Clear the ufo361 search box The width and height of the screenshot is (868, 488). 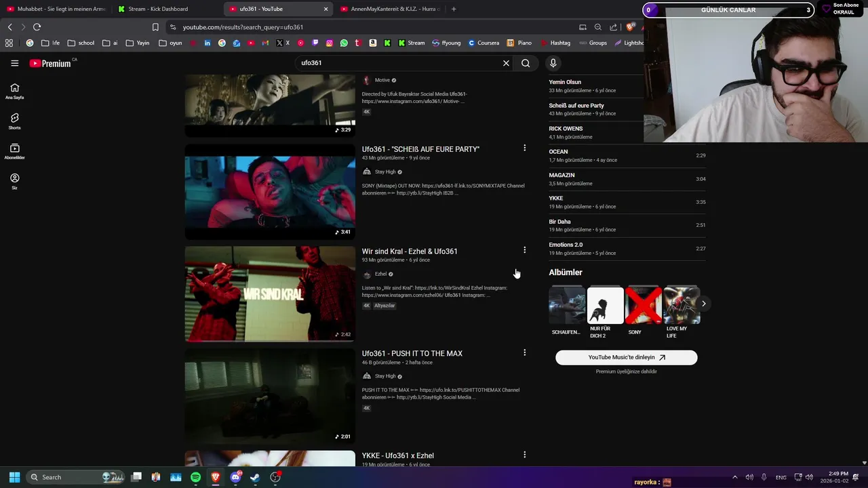click(506, 63)
